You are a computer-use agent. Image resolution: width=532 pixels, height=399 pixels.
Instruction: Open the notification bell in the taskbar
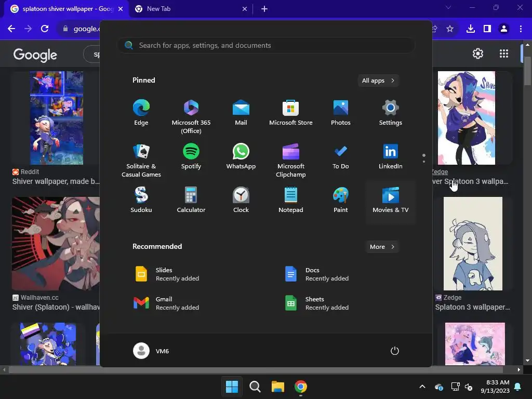pos(518,387)
